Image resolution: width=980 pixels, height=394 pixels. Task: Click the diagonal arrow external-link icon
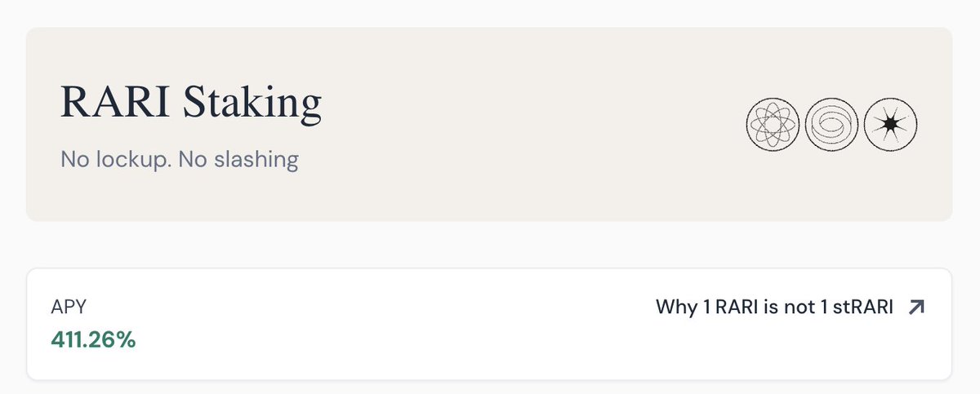coord(917,307)
